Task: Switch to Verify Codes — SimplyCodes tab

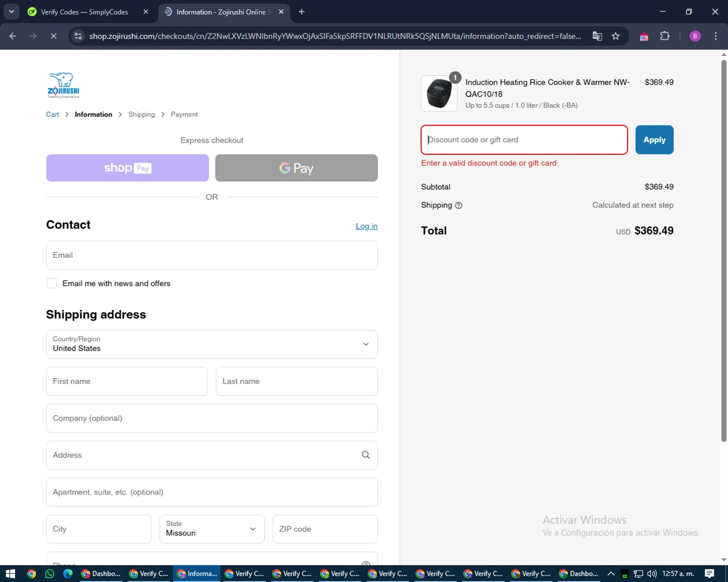Action: 88,12
